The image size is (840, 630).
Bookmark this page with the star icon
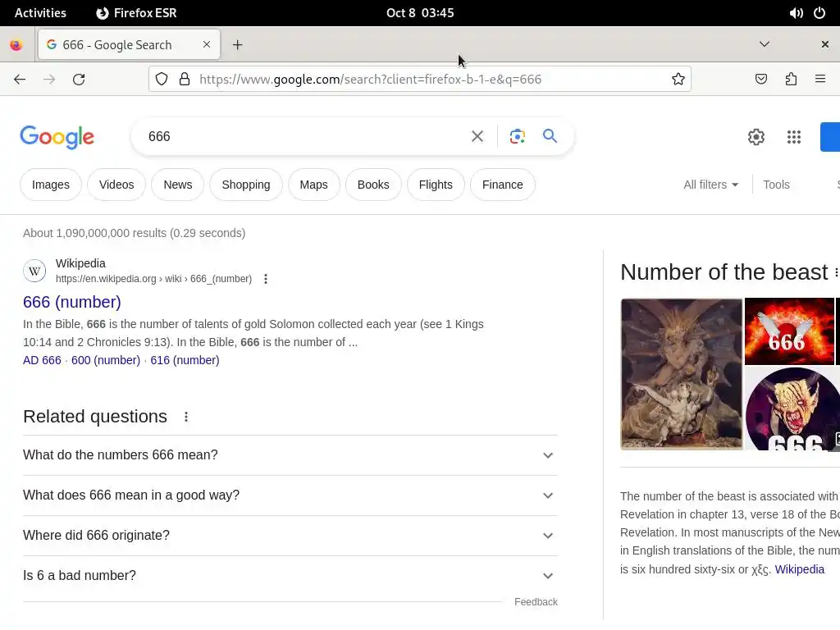click(x=678, y=80)
